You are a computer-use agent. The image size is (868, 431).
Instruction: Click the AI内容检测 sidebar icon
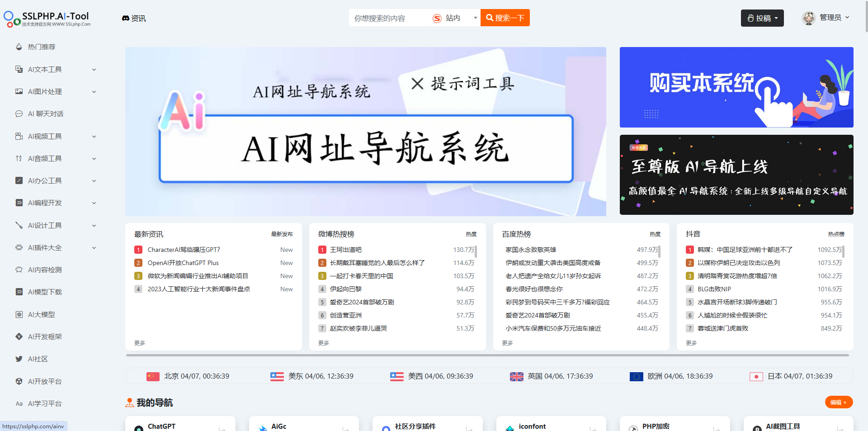click(19, 270)
